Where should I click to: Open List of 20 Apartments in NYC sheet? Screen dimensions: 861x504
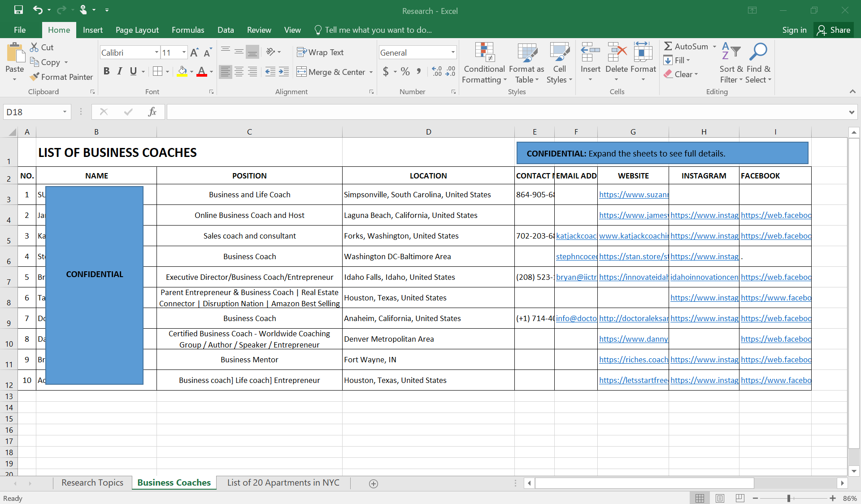tap(283, 483)
